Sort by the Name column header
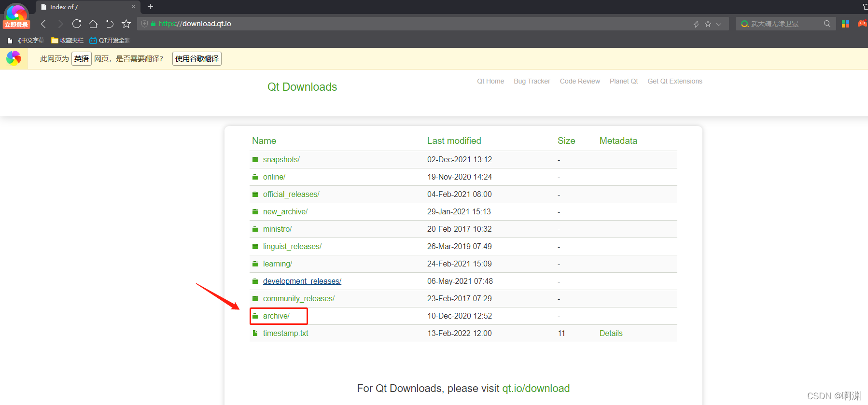Image resolution: width=868 pixels, height=405 pixels. (x=264, y=141)
